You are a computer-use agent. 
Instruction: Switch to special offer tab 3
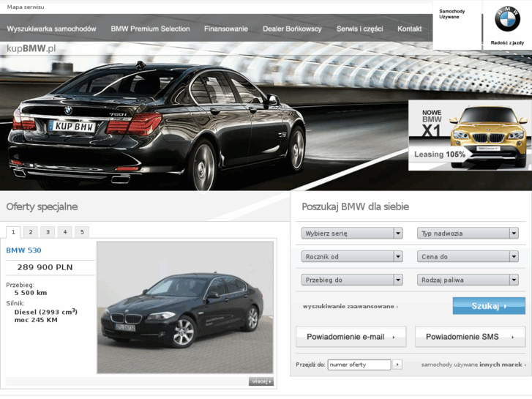point(48,232)
